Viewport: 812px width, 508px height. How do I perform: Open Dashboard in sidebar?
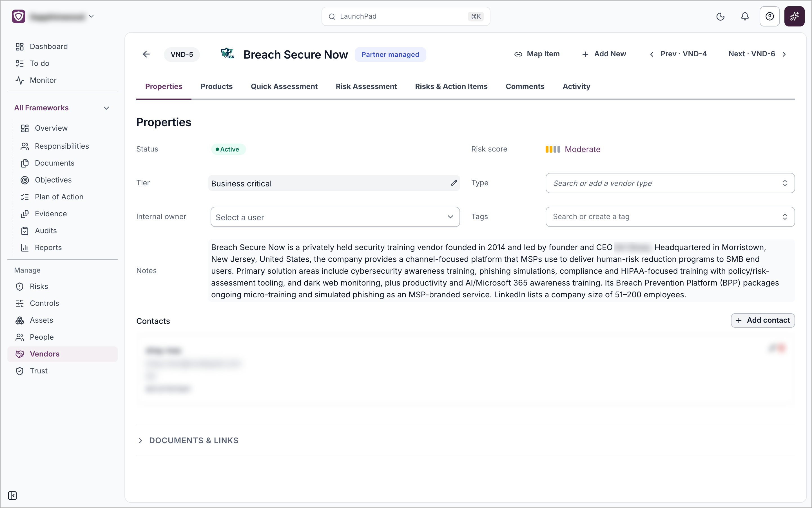click(x=63, y=46)
